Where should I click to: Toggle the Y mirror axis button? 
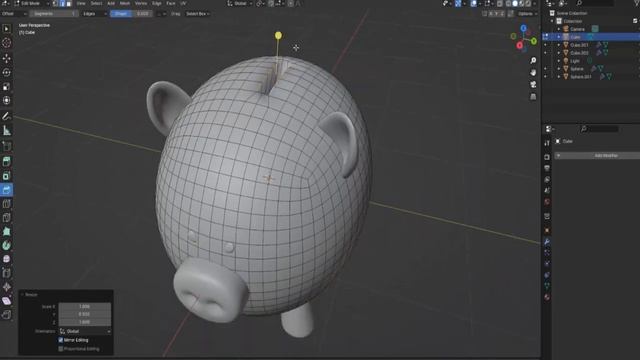496,14
